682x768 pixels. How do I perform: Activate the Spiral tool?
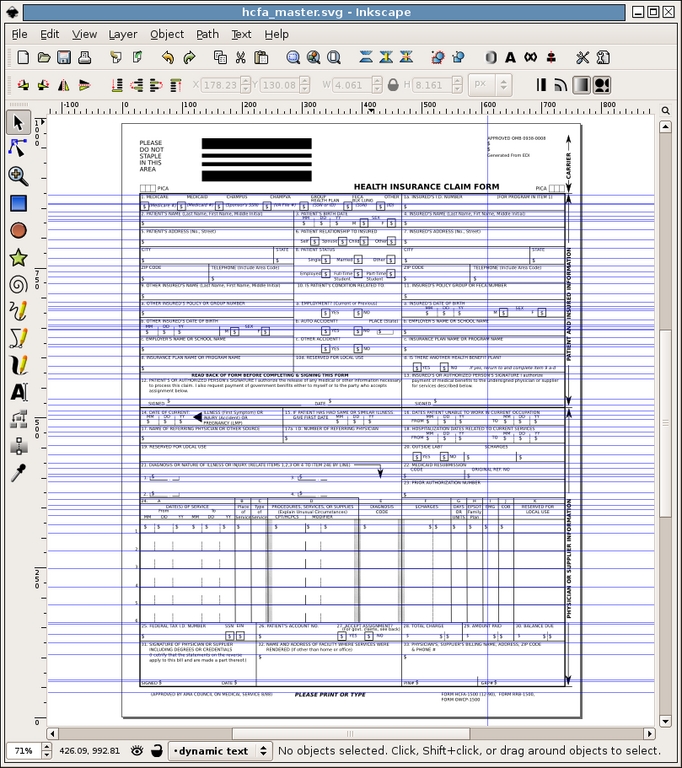pos(18,284)
